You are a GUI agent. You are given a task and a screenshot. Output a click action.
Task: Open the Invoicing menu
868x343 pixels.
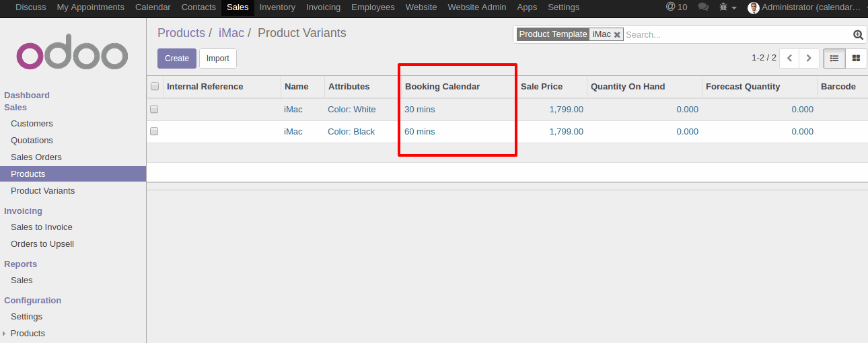click(323, 7)
